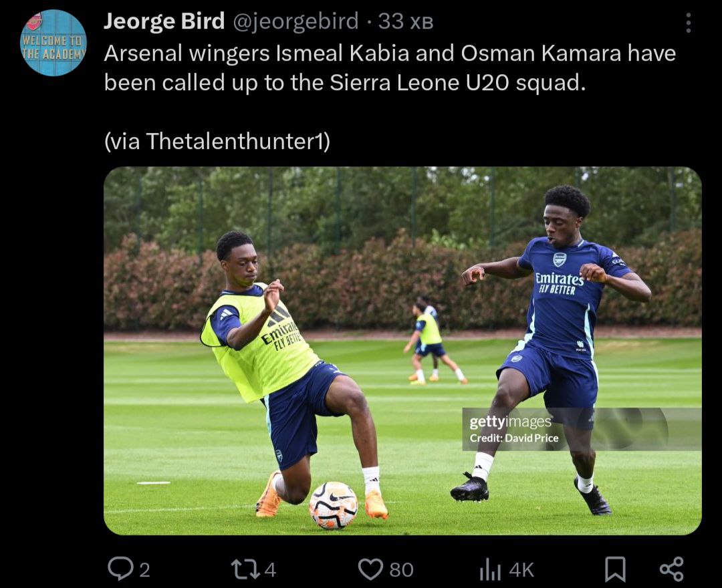Open Jeorge Bird display name profile
This screenshot has height=588, width=722.
(164, 21)
